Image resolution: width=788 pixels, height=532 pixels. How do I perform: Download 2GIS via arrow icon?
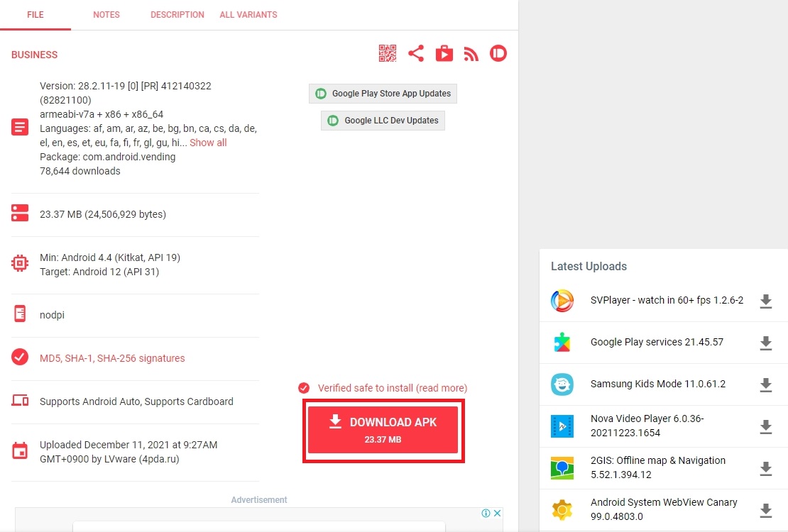coord(765,468)
